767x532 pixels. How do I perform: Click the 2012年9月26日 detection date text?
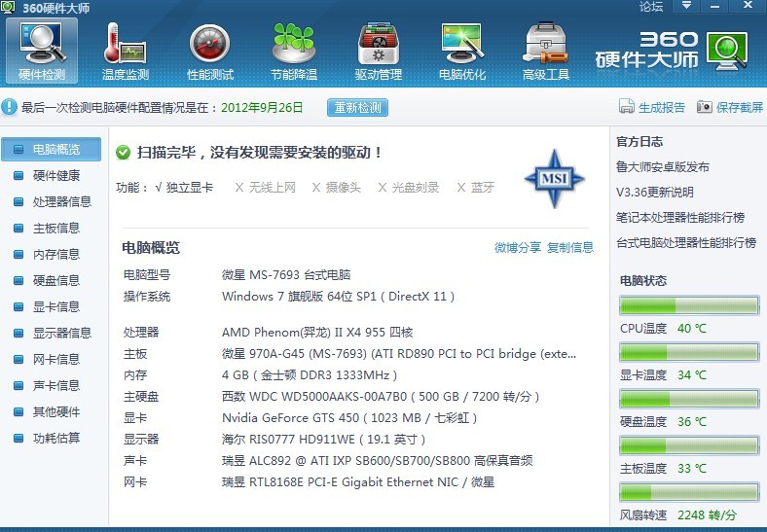tap(262, 108)
